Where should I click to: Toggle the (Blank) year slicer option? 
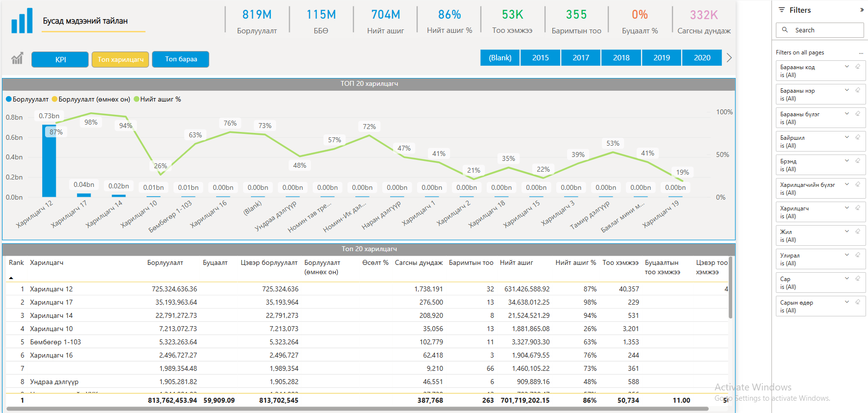click(x=500, y=58)
